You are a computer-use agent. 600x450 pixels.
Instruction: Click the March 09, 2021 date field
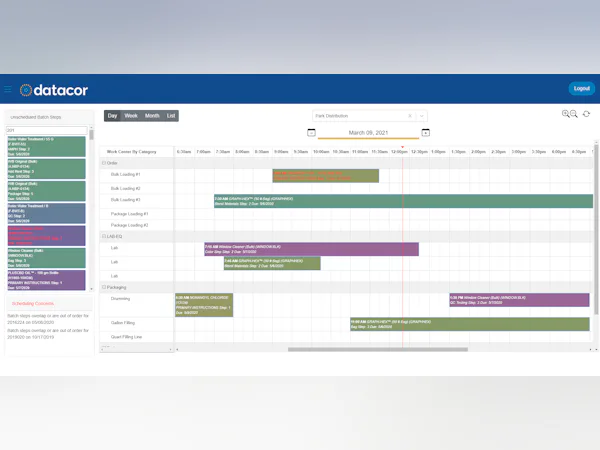coord(368,133)
